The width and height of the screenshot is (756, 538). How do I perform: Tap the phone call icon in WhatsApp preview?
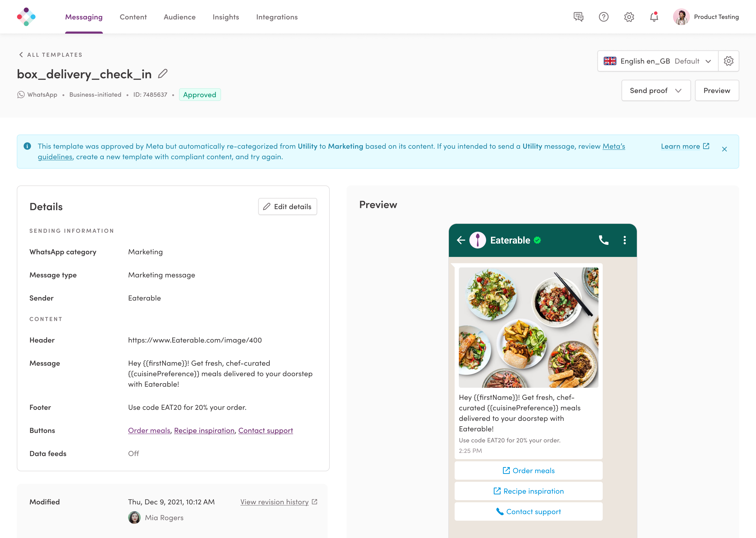(x=603, y=240)
